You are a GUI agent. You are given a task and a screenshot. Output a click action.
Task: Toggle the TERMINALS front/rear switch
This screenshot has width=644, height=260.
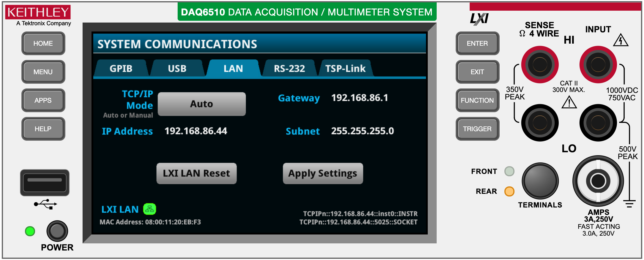click(x=540, y=181)
